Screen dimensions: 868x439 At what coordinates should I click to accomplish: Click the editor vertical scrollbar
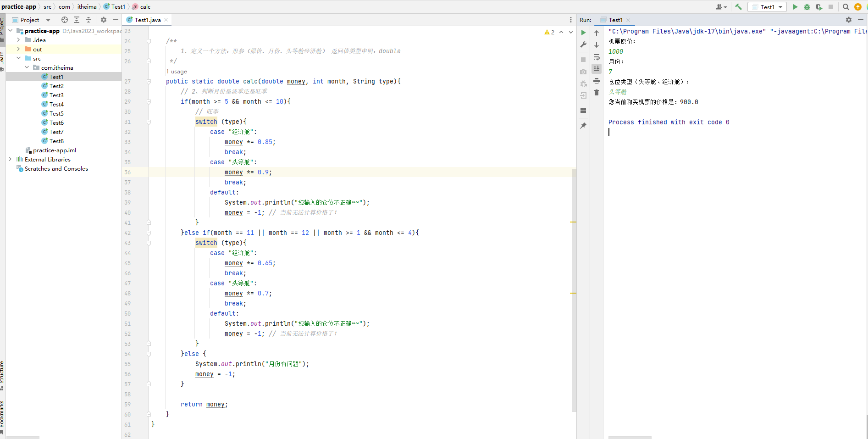pyautogui.click(x=574, y=290)
